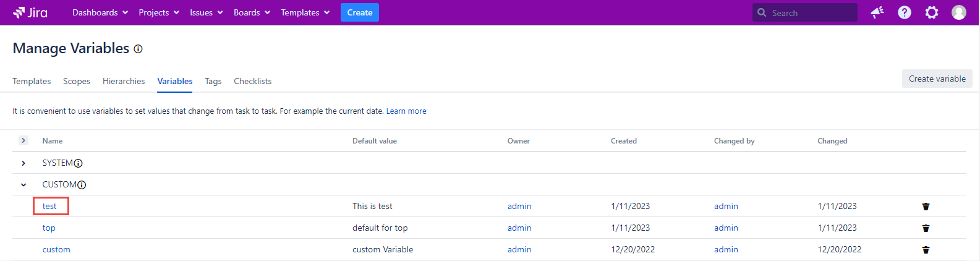Screen dimensions: 980x261
Task: Open the help question mark icon
Action: [x=904, y=12]
